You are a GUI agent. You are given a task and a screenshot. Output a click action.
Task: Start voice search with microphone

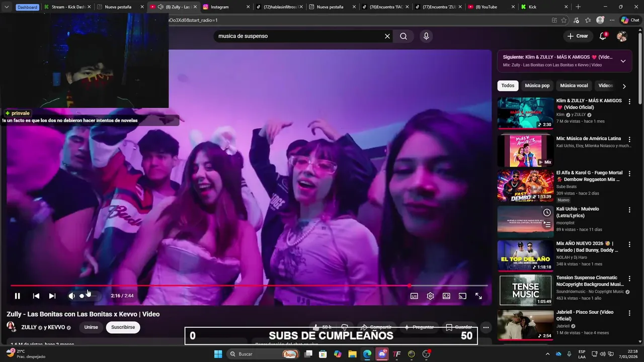[x=426, y=36]
